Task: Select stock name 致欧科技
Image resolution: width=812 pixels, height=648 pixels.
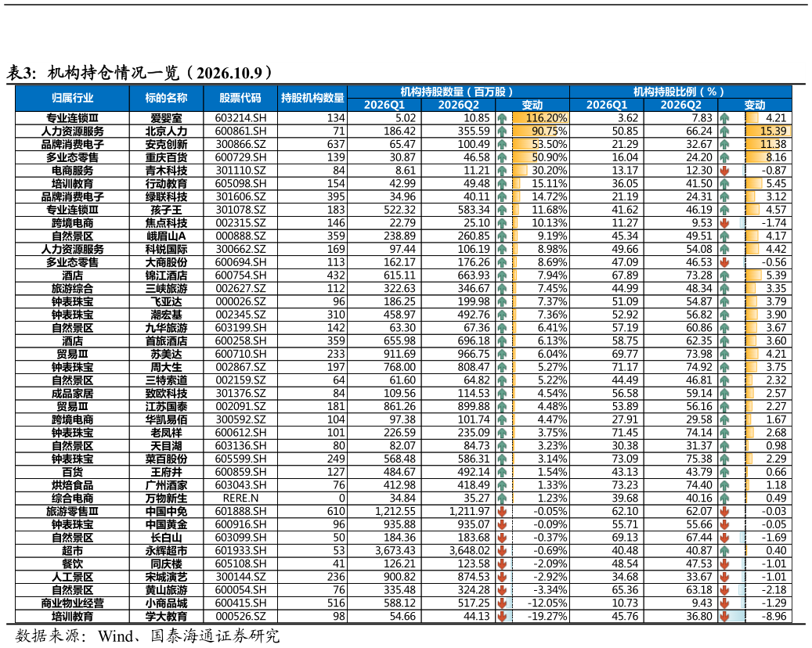Action: pos(166,394)
